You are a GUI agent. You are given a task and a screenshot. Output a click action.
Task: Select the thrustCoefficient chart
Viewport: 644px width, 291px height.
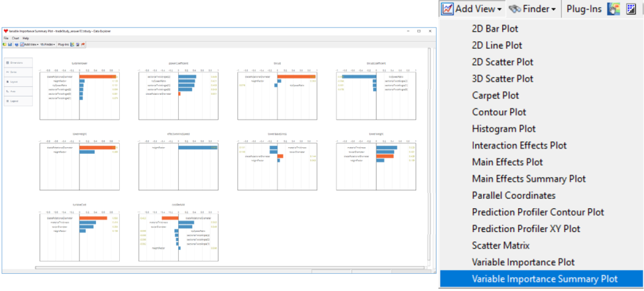pos(376,97)
